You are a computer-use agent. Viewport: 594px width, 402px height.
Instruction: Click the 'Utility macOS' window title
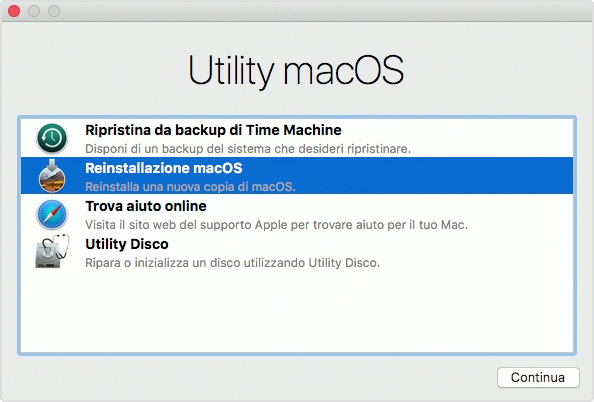tap(296, 70)
